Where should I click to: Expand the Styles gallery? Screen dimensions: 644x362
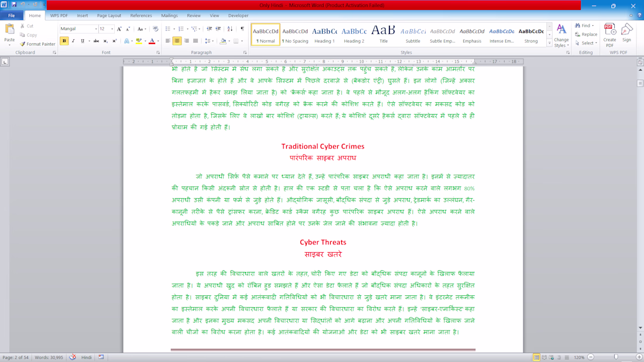[x=550, y=43]
